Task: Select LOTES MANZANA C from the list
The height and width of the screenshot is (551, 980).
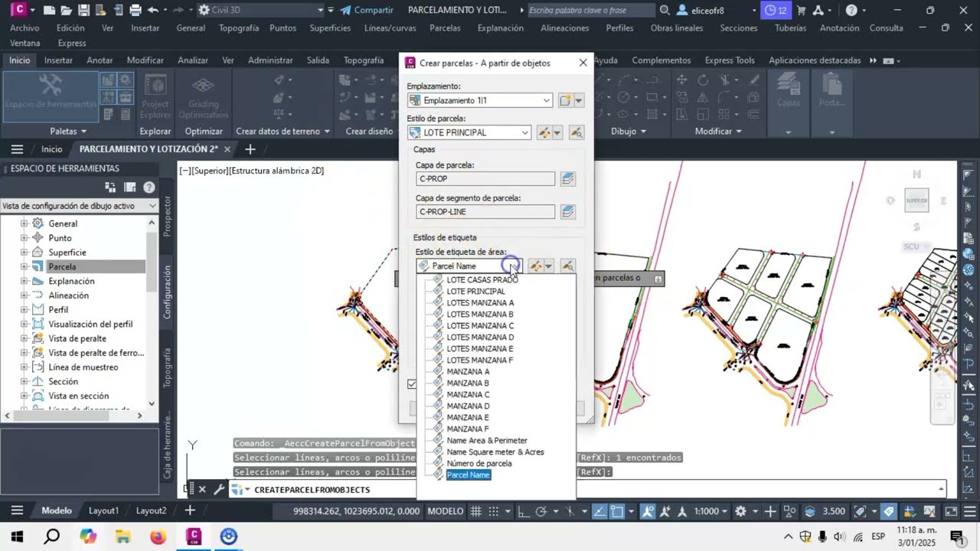Action: (480, 326)
